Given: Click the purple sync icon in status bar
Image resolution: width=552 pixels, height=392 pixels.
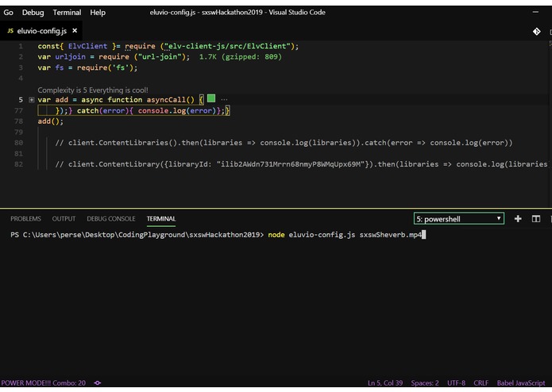Looking at the screenshot, I should 98,382.
